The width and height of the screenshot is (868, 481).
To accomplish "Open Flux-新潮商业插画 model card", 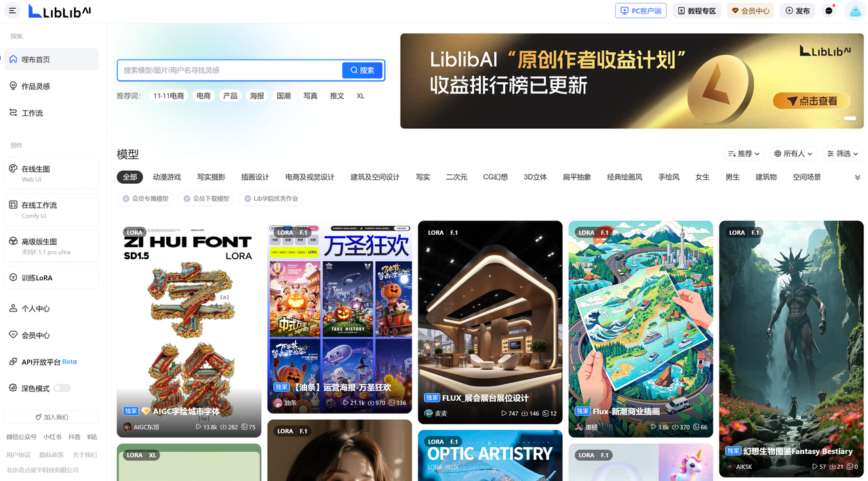I will pos(641,329).
